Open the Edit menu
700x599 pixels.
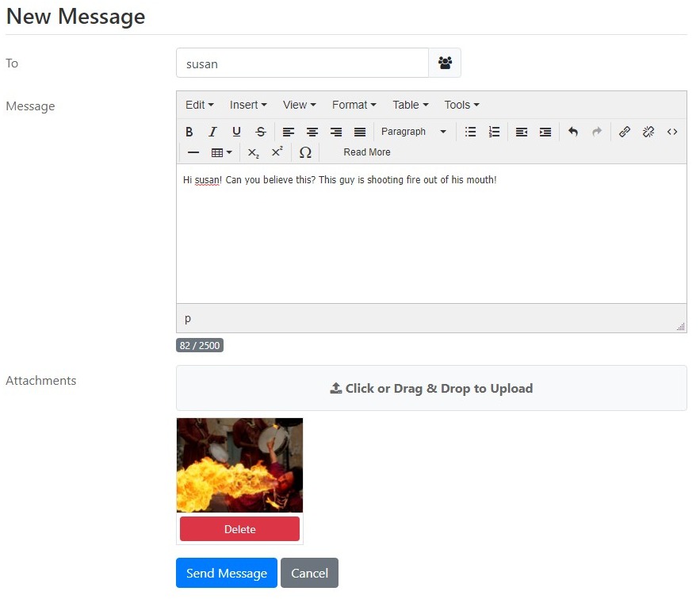coord(200,105)
